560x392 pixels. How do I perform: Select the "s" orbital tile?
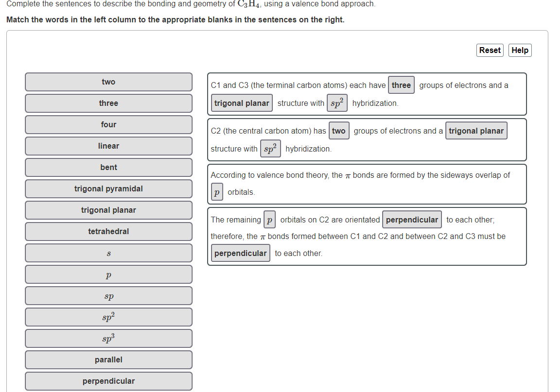point(108,253)
